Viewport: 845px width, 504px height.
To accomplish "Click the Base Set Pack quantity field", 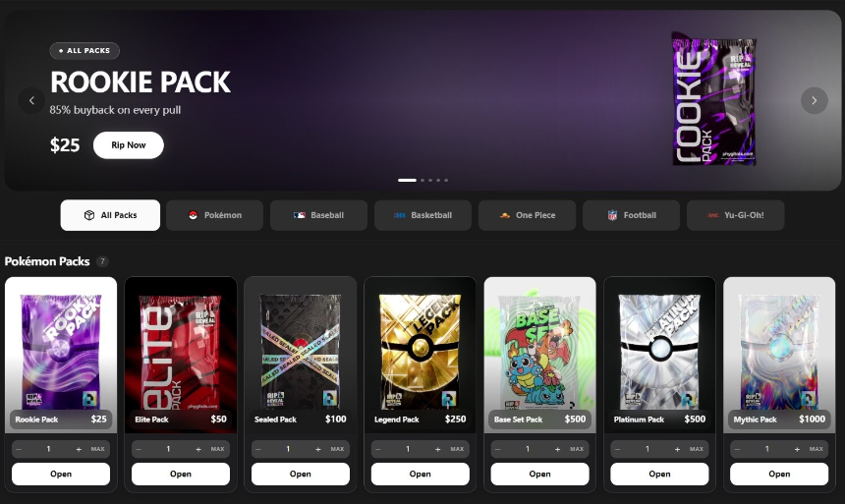I will [528, 449].
